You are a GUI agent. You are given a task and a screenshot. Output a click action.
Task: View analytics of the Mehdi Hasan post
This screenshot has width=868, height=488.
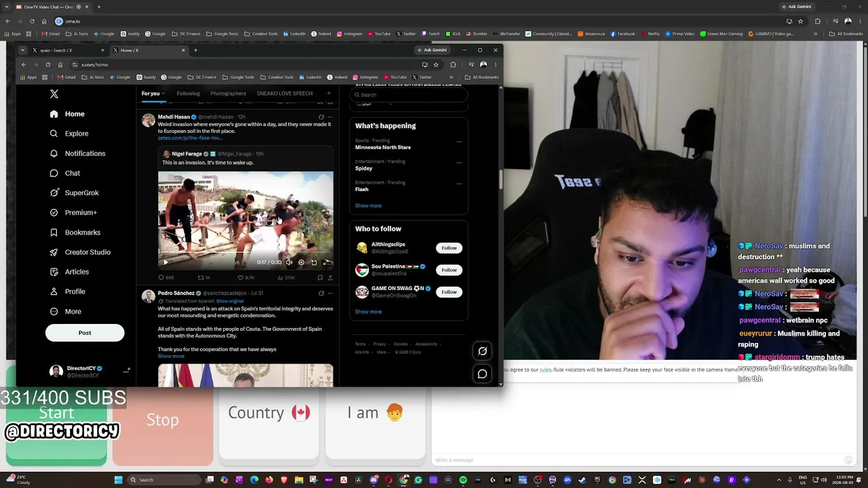pyautogui.click(x=285, y=277)
